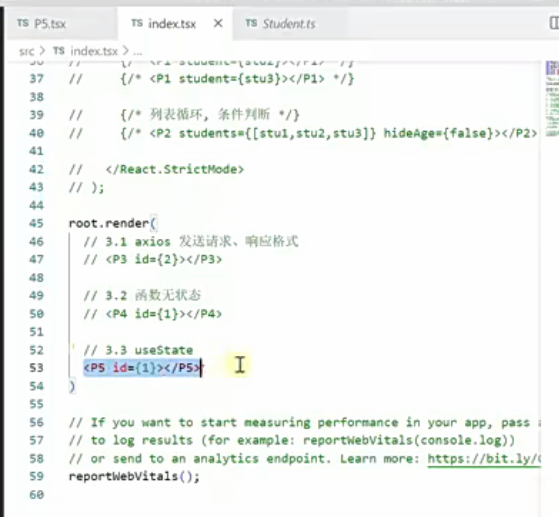Click line number 53 in the gutter
Viewport: 559px width, 517px height.
click(x=36, y=368)
